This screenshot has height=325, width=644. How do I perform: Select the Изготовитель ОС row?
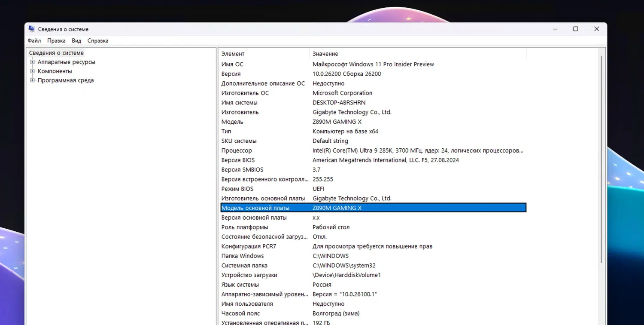pos(373,93)
